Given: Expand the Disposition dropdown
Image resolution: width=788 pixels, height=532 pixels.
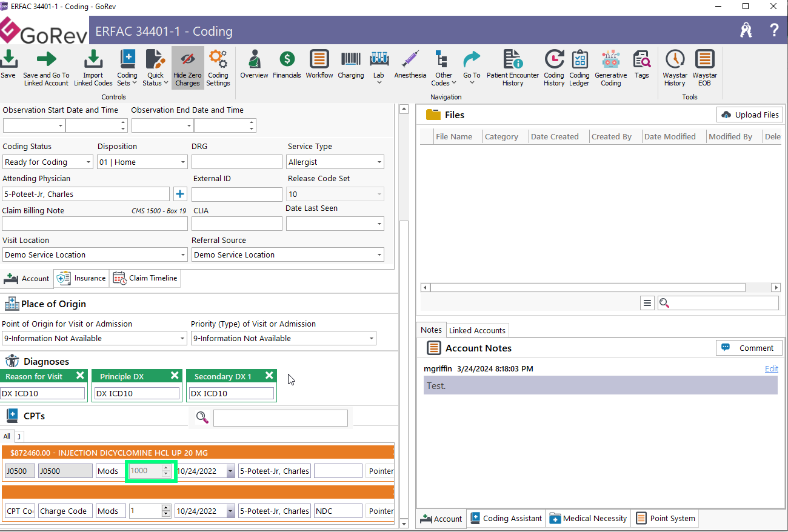Looking at the screenshot, I should (x=183, y=162).
